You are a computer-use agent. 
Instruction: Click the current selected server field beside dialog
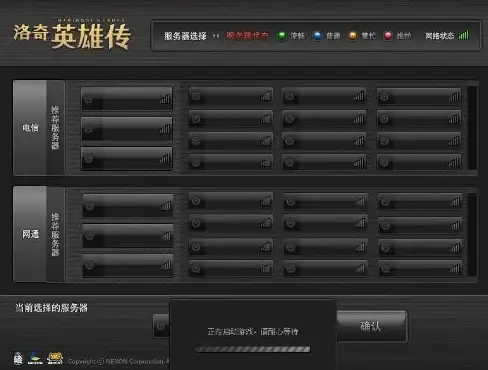click(x=161, y=326)
